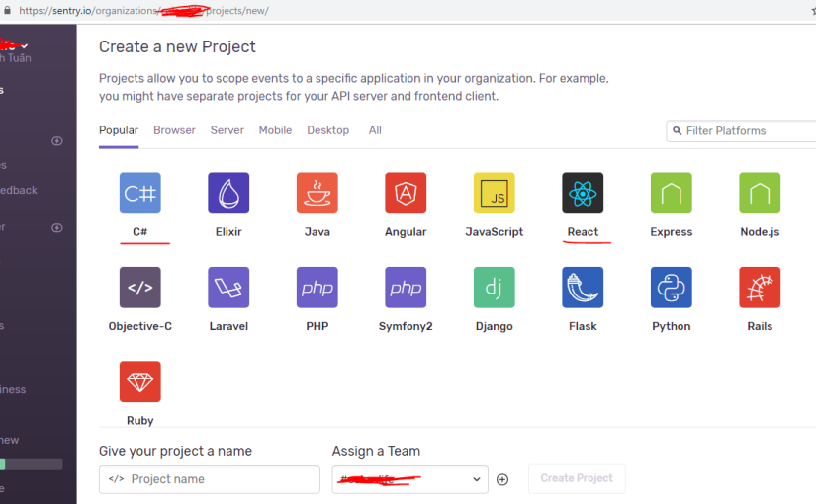The width and height of the screenshot is (816, 504).
Task: Open the Popular platforms tab
Action: tap(119, 130)
